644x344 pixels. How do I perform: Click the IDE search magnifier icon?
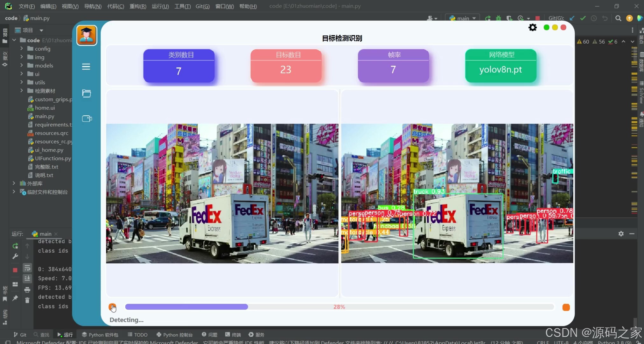tap(618, 18)
